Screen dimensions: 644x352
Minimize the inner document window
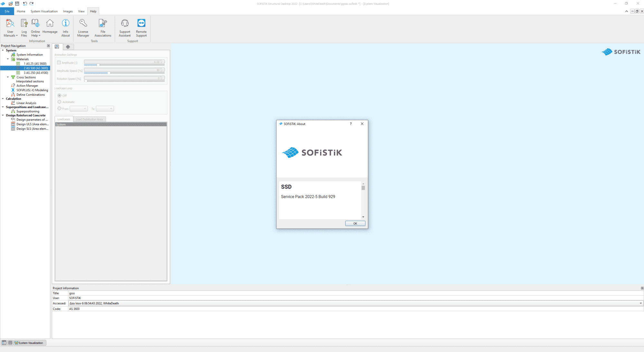click(632, 11)
